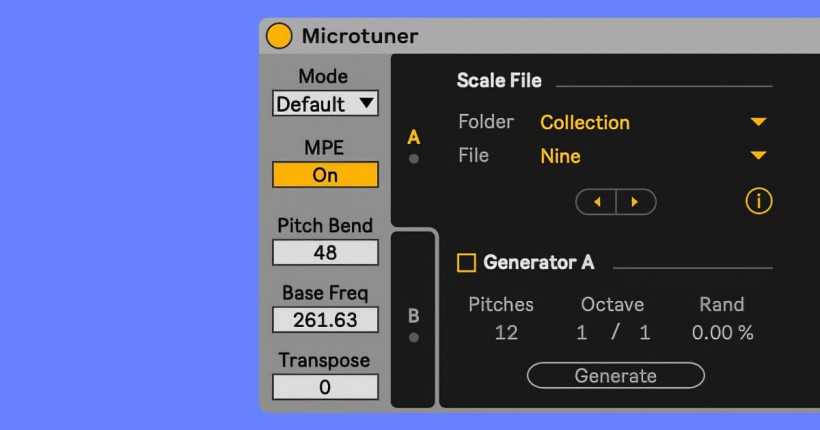
Task: Open the scale file info icon
Action: click(x=758, y=201)
